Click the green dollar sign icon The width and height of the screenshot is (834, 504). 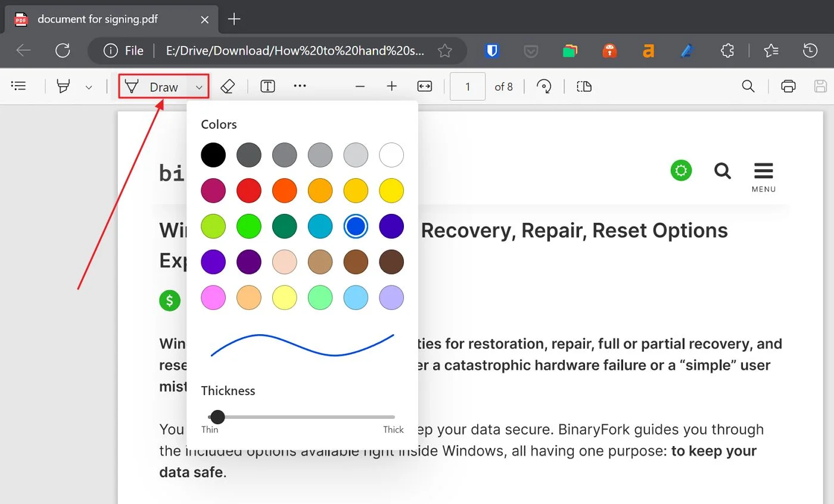coord(170,300)
